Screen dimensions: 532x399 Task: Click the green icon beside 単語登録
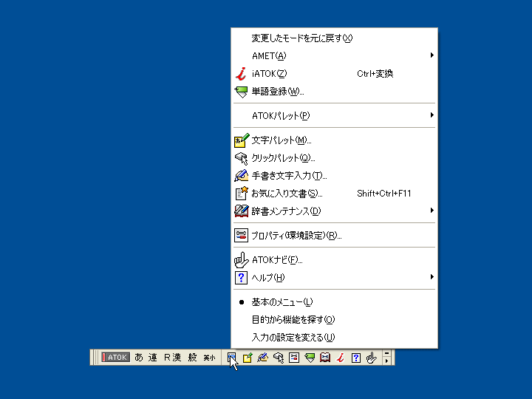pyautogui.click(x=241, y=92)
